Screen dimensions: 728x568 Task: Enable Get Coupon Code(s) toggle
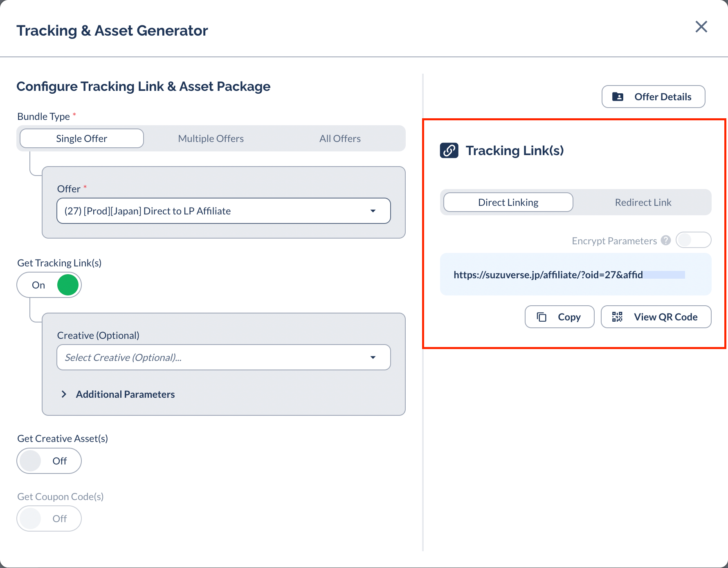coord(49,519)
